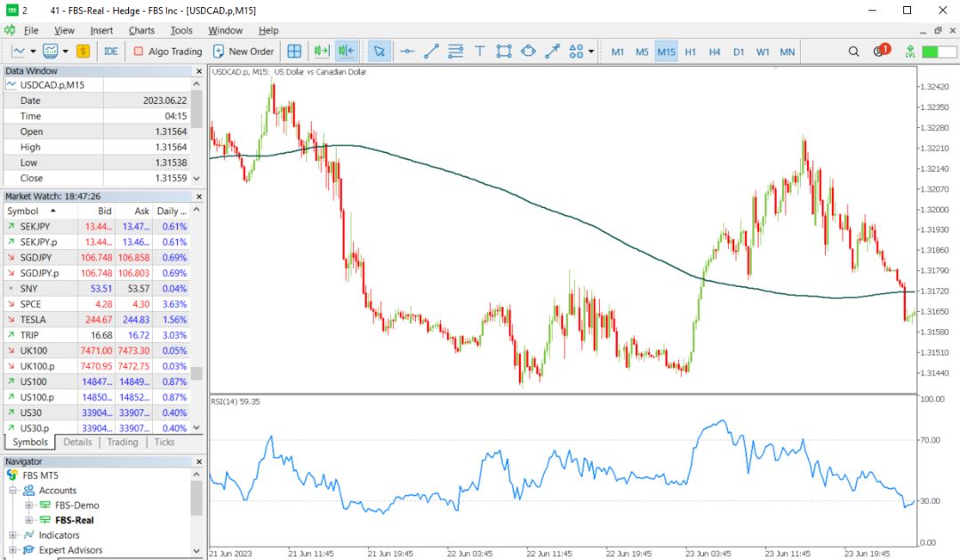Click the green LVL icon
Viewport: 960px width, 560px height.
tap(910, 52)
